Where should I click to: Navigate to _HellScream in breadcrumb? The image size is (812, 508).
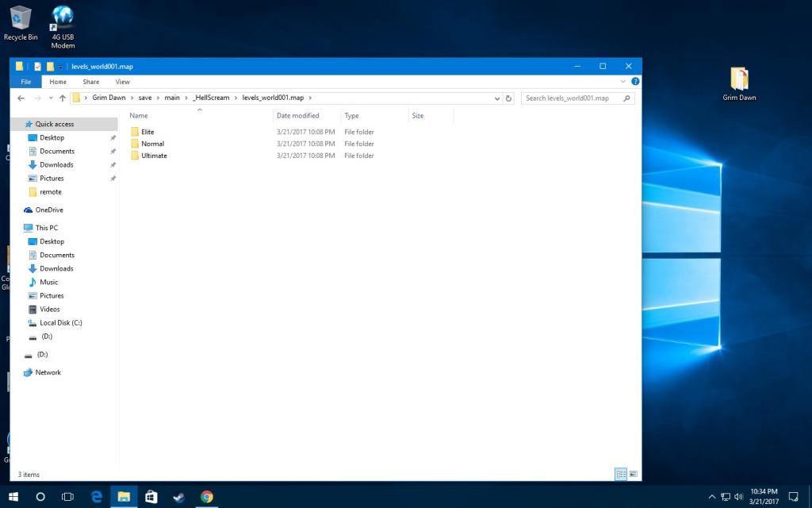[x=211, y=98]
